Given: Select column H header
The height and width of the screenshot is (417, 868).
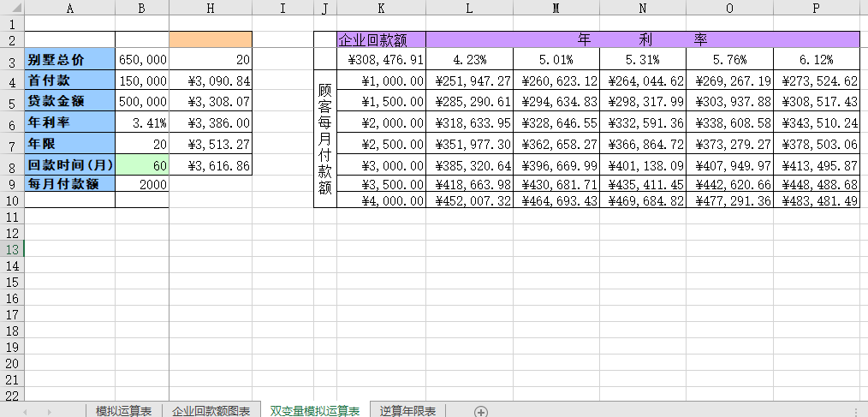Looking at the screenshot, I should coord(211,9).
